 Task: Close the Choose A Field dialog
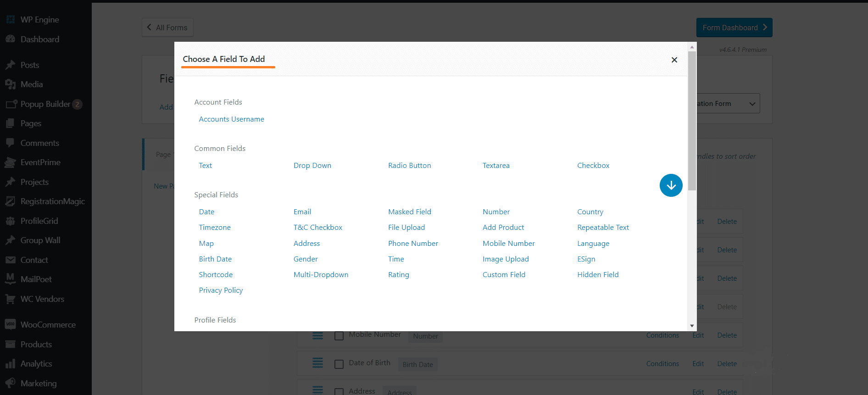tap(674, 60)
